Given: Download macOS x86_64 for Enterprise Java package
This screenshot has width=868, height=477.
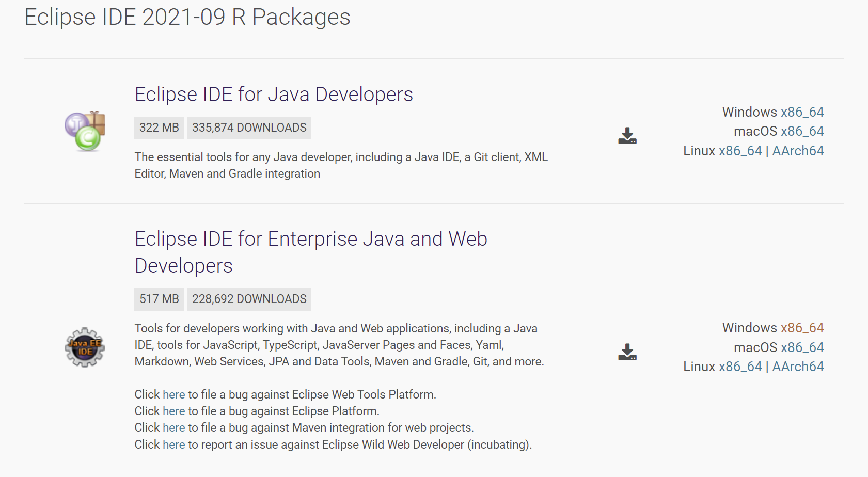Looking at the screenshot, I should point(802,347).
